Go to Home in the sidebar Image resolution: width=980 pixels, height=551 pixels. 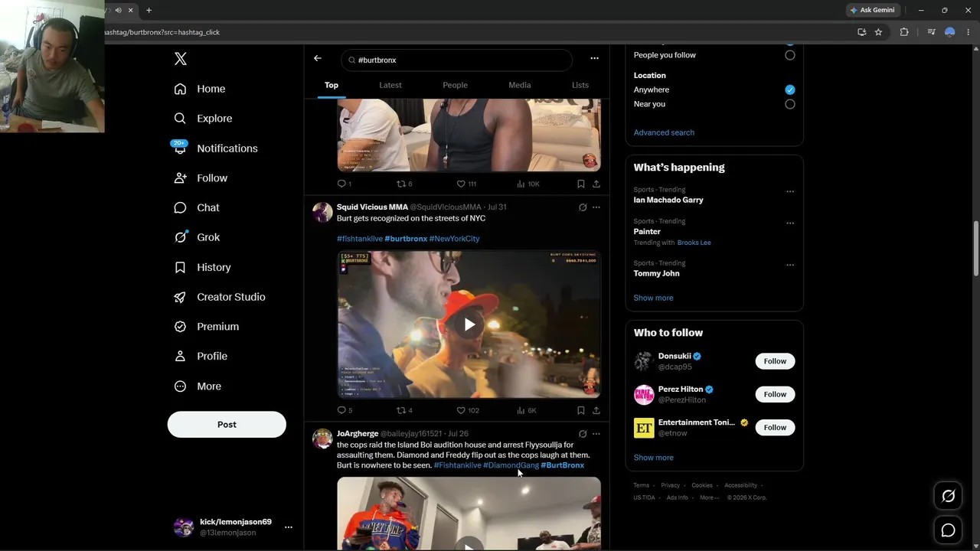point(200,89)
